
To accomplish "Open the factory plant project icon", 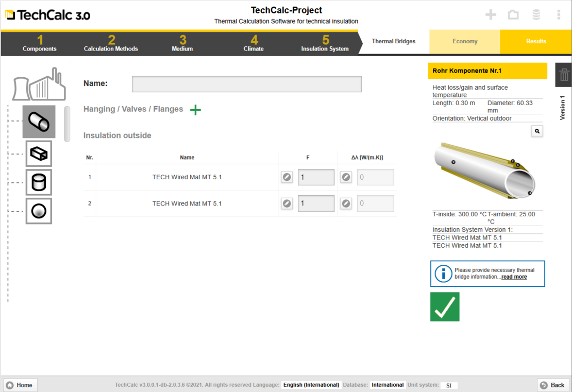I will point(39,84).
